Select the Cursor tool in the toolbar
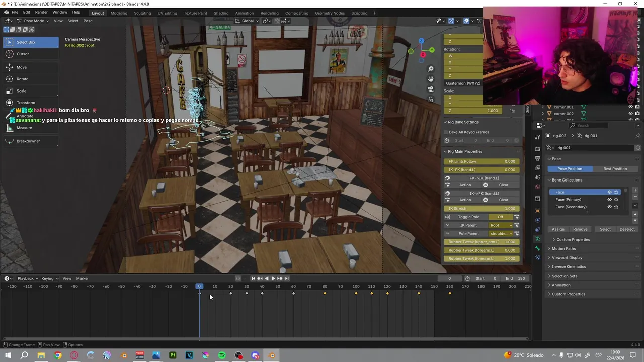This screenshot has height=362, width=644. coord(30,54)
